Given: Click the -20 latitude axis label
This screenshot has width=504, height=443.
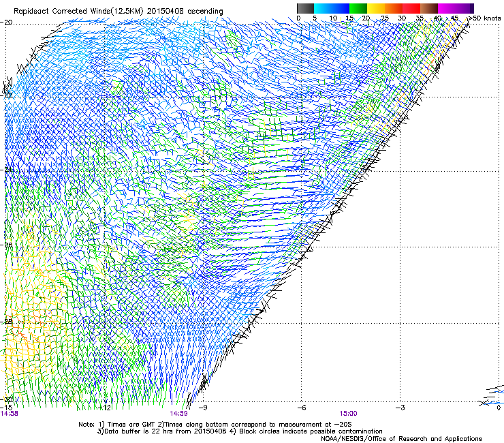Looking at the screenshot, I should coord(6,22).
